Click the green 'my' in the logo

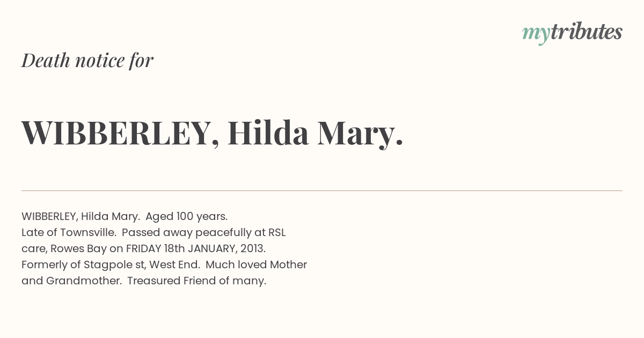[536, 35]
